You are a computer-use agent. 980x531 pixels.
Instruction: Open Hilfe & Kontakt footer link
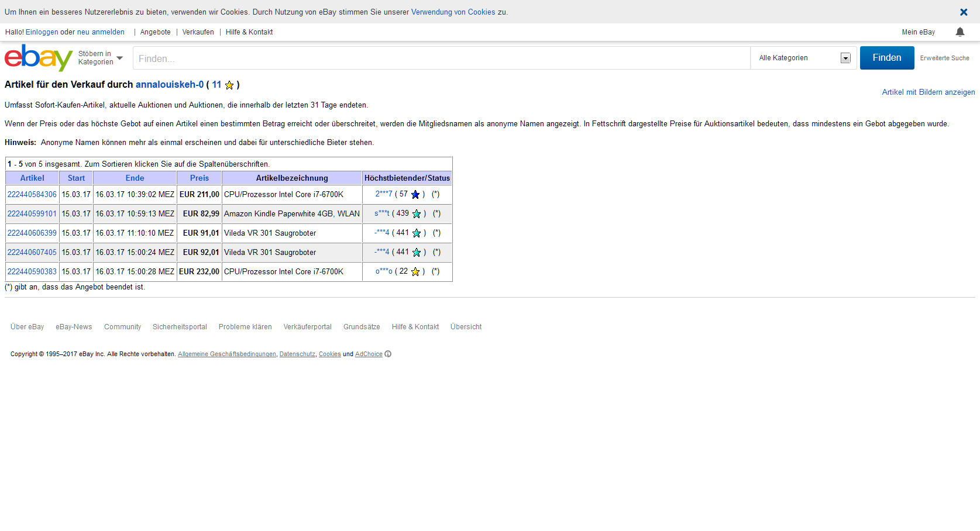click(415, 327)
